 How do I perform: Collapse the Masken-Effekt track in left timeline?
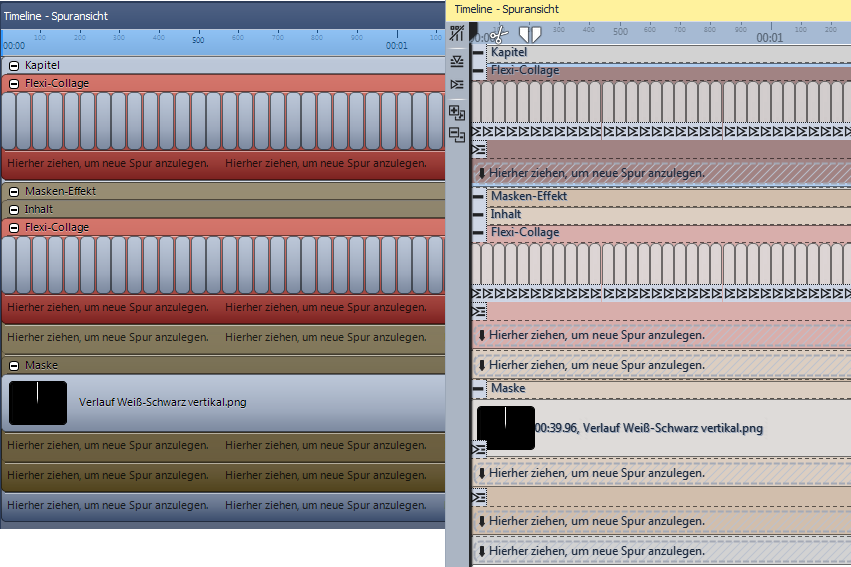(x=14, y=191)
